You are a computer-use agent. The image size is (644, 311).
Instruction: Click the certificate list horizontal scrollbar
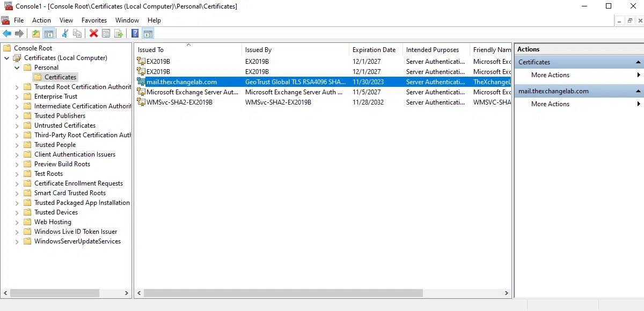[x=322, y=293]
